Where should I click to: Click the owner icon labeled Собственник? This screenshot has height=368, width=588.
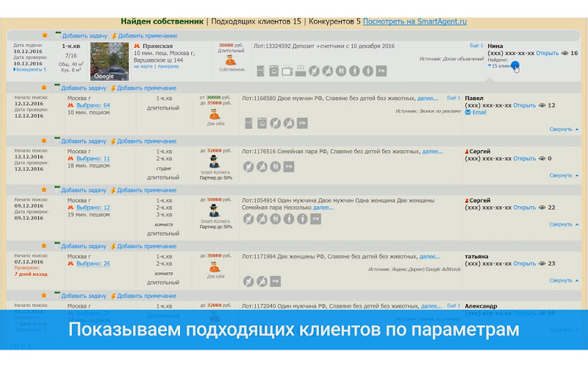[x=231, y=60]
